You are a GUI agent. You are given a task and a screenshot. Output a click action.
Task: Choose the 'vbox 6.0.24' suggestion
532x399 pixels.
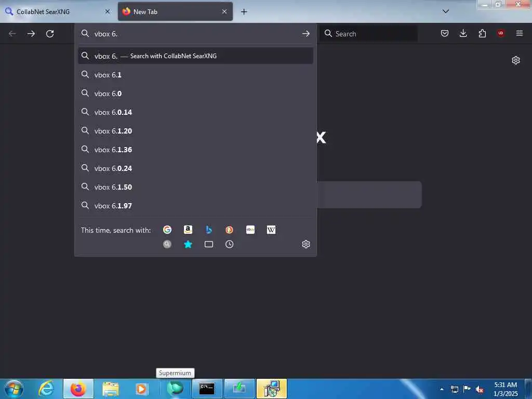[195, 168]
